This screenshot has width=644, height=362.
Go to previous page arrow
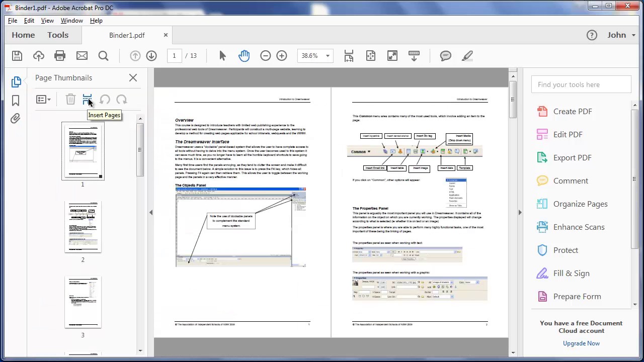click(135, 56)
